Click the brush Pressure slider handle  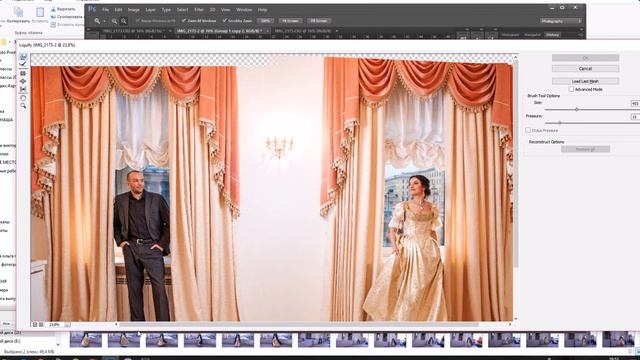560,123
